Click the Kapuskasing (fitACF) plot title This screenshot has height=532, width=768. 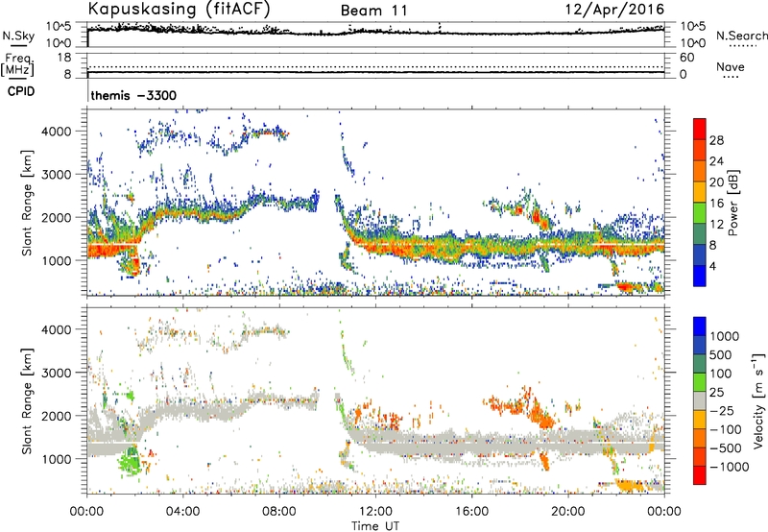coord(179,9)
